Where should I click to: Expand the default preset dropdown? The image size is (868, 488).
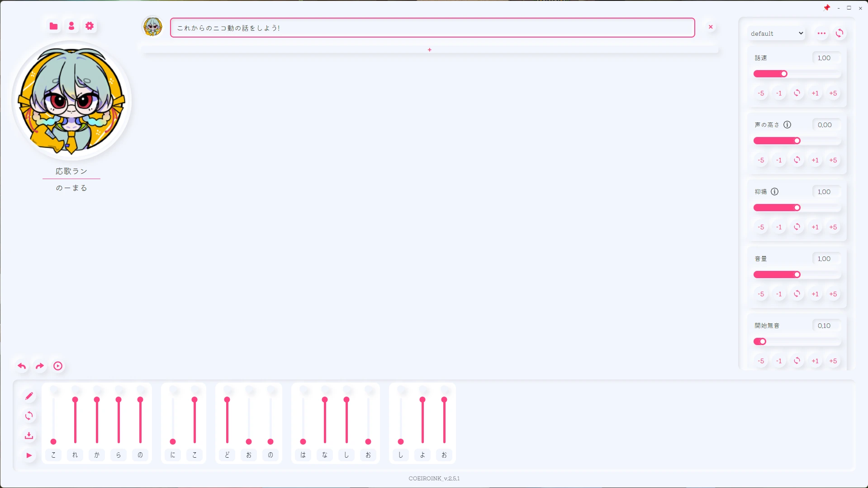776,33
